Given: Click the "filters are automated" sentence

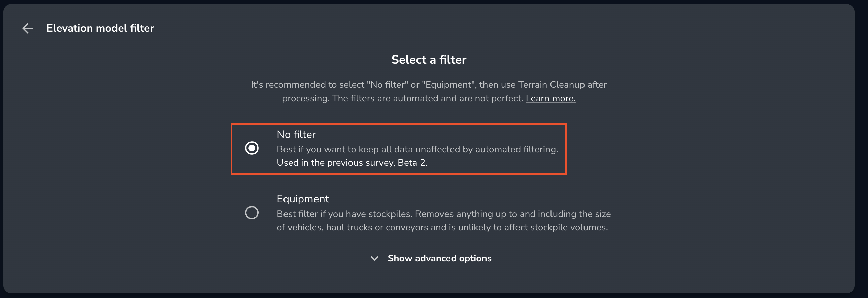Looking at the screenshot, I should [x=403, y=98].
